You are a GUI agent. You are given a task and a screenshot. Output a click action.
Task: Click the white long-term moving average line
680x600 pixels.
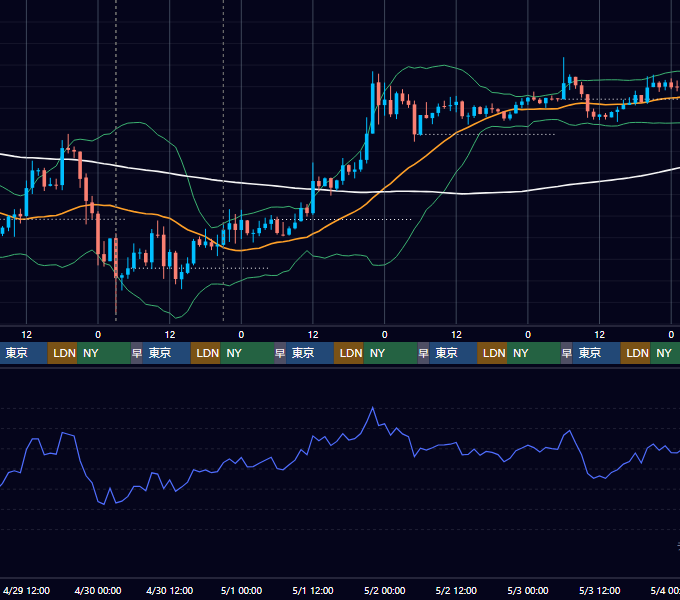click(408, 192)
